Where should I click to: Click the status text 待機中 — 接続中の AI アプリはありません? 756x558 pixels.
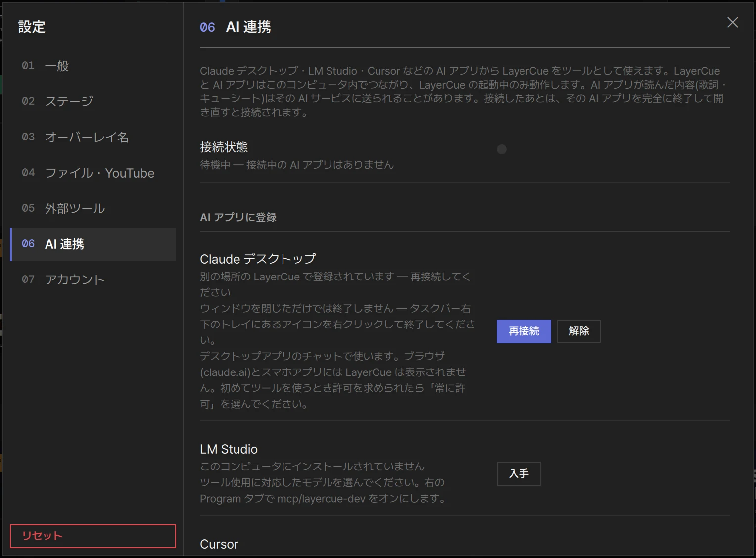coord(297,165)
